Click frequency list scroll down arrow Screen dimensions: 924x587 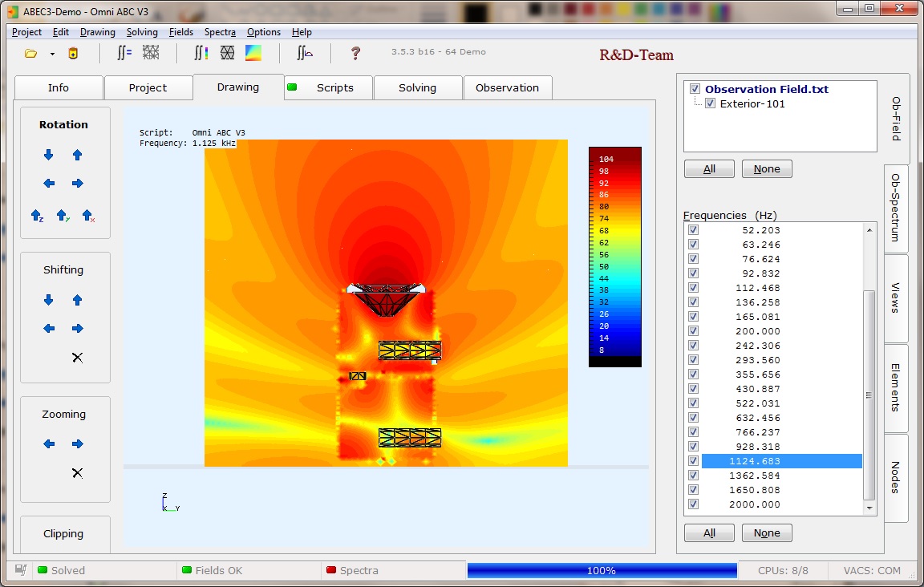pos(869,508)
